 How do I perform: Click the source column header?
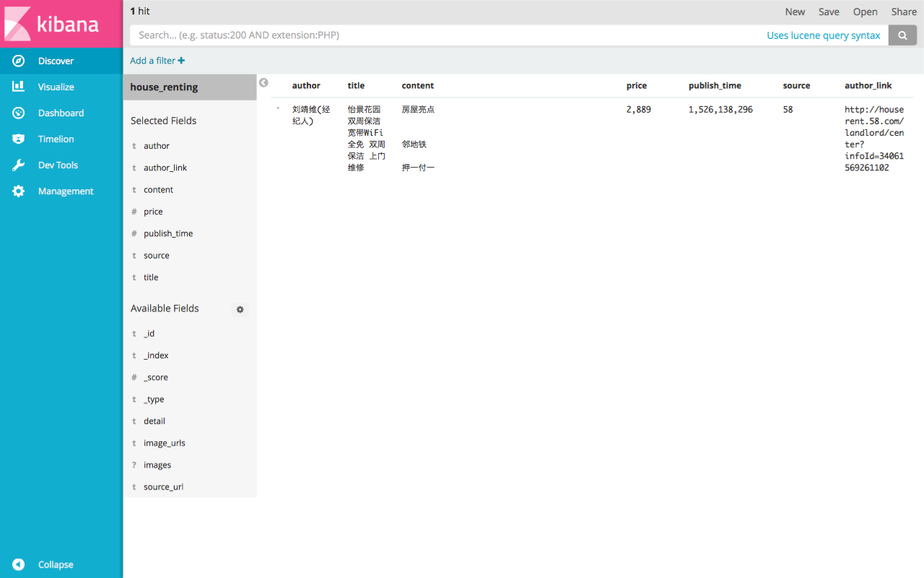click(x=796, y=85)
